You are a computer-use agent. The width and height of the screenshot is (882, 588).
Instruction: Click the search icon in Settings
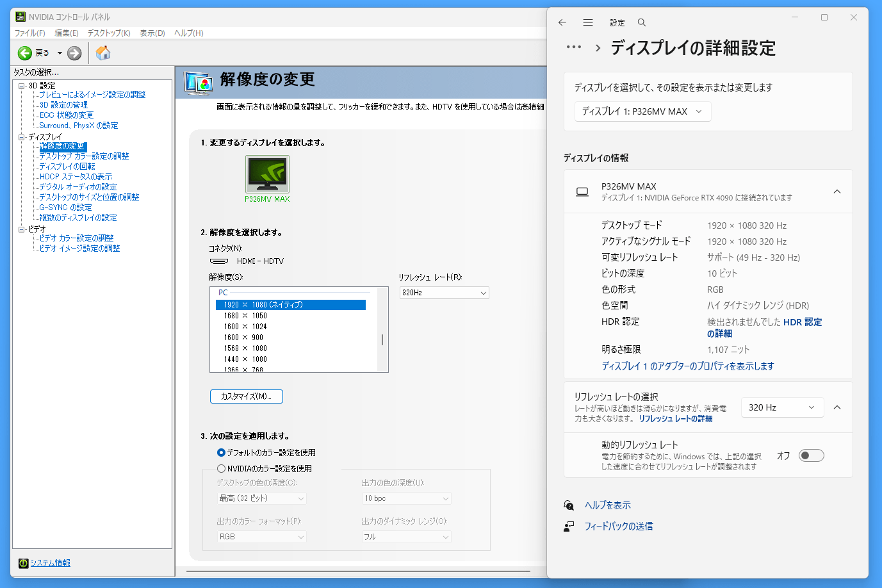click(x=641, y=22)
